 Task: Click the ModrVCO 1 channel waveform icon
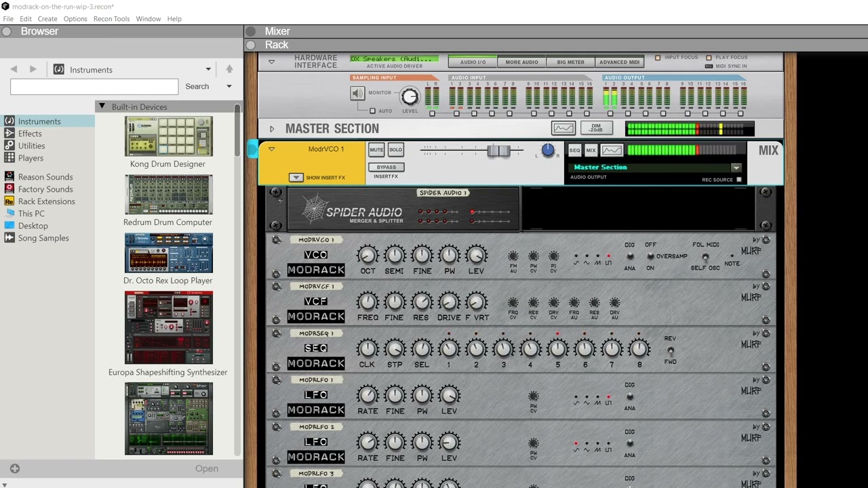[612, 150]
